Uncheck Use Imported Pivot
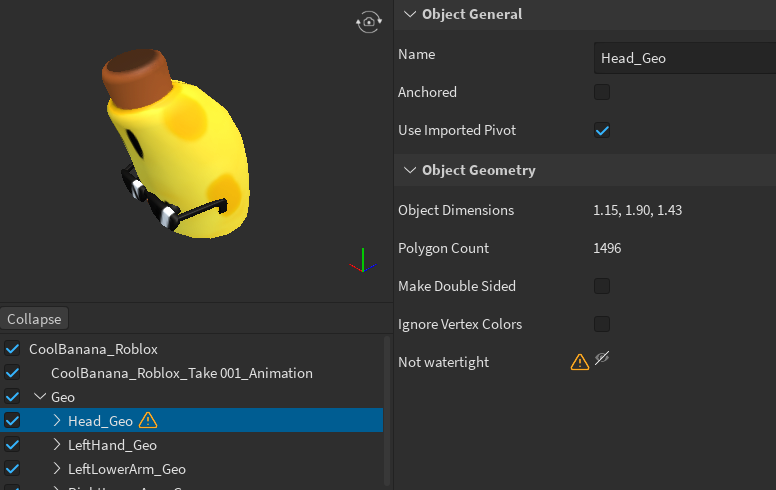 [602, 130]
